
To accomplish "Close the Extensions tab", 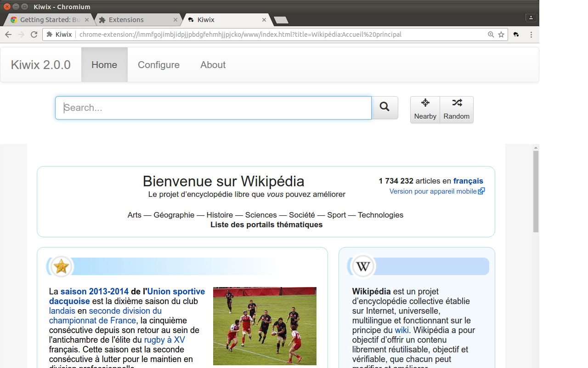I will pyautogui.click(x=175, y=20).
